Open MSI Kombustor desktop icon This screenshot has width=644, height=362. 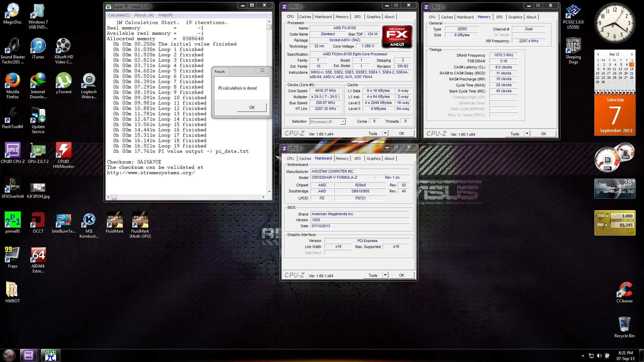(x=89, y=225)
